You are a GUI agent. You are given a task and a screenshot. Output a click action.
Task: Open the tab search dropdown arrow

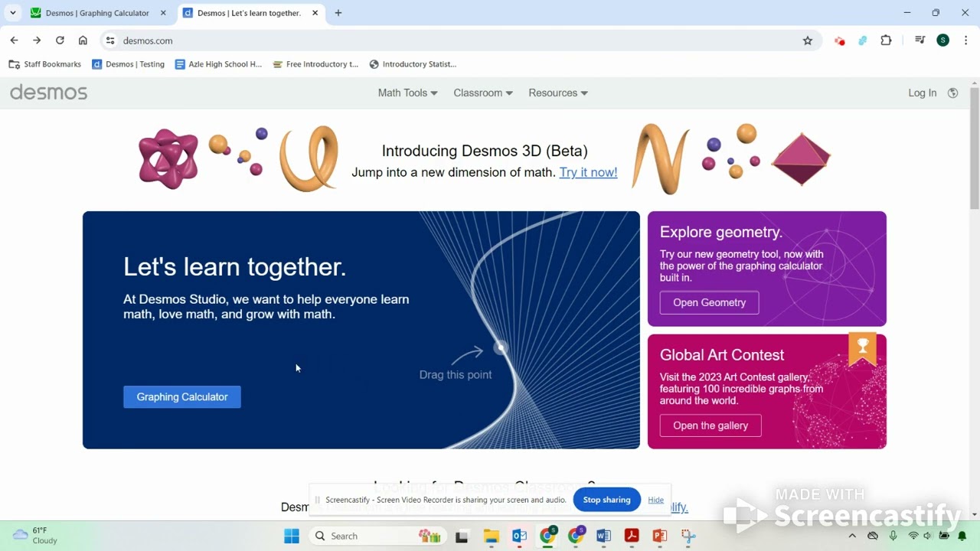[13, 13]
